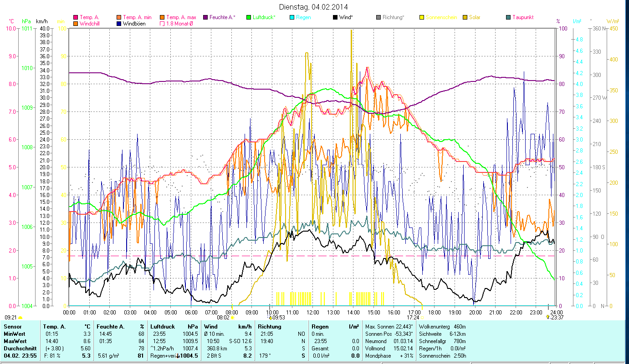Click the black Wind* legend swatch
Screen dimensions: 629x364
(x=335, y=17)
